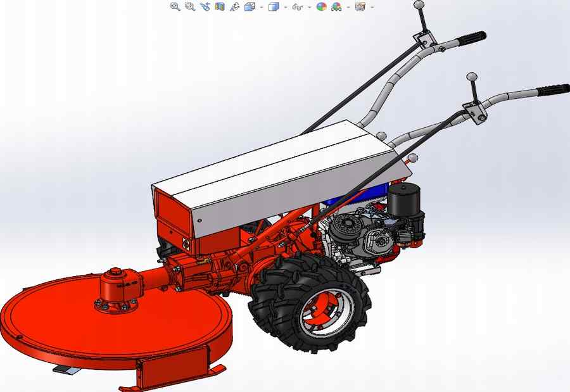
Task: Open the Dynamic Annotation Views tool
Action: point(234,6)
